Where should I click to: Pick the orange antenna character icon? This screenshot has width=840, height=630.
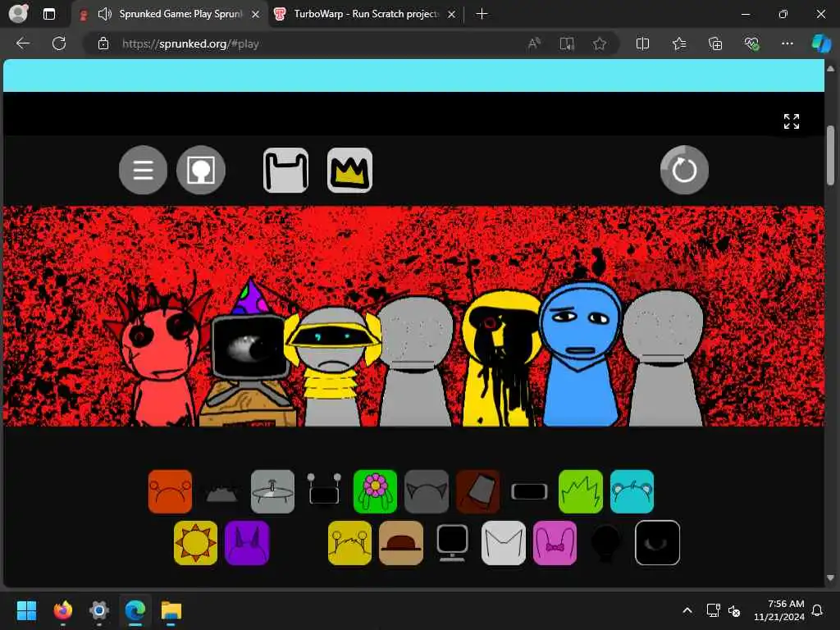[171, 492]
